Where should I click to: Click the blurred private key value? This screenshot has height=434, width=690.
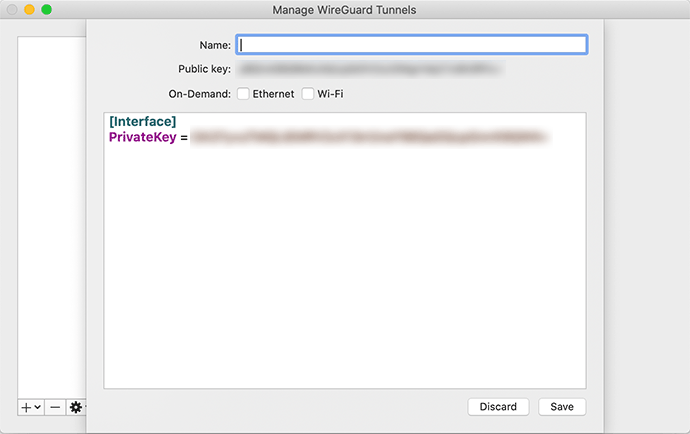[370, 137]
